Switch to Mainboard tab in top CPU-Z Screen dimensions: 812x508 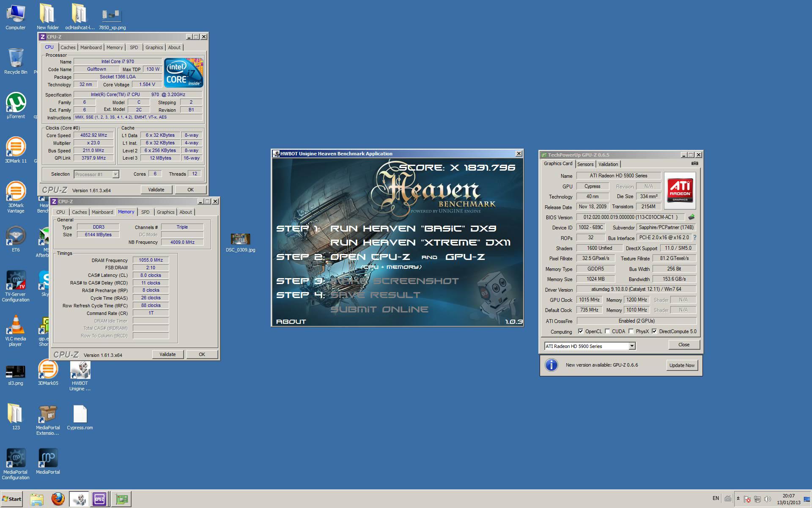click(x=91, y=47)
